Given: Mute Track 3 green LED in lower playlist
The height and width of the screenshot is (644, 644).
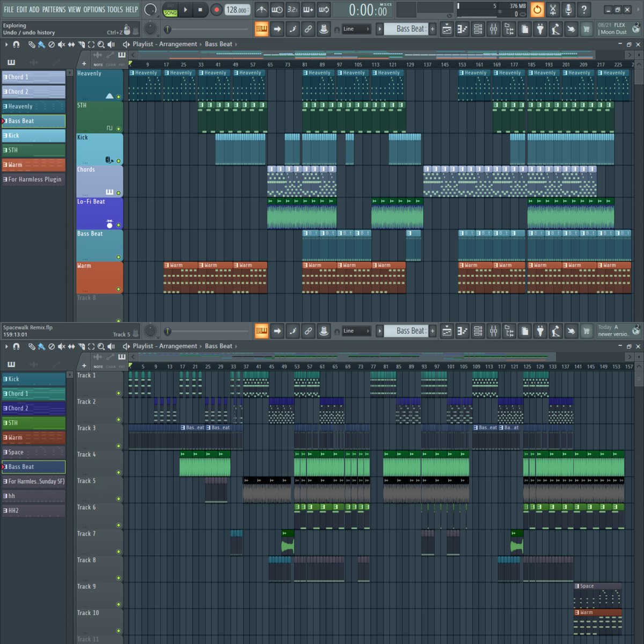Looking at the screenshot, I should 119,446.
